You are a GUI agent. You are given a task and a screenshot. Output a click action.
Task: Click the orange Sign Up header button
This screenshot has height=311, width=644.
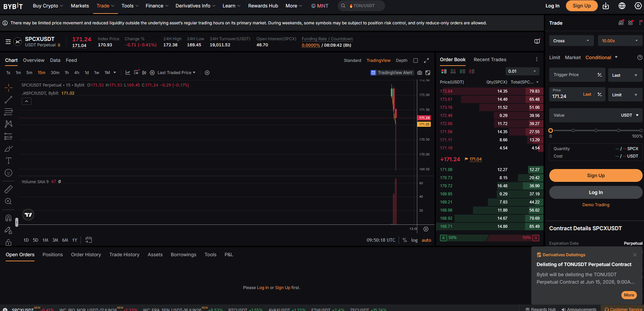(x=582, y=6)
